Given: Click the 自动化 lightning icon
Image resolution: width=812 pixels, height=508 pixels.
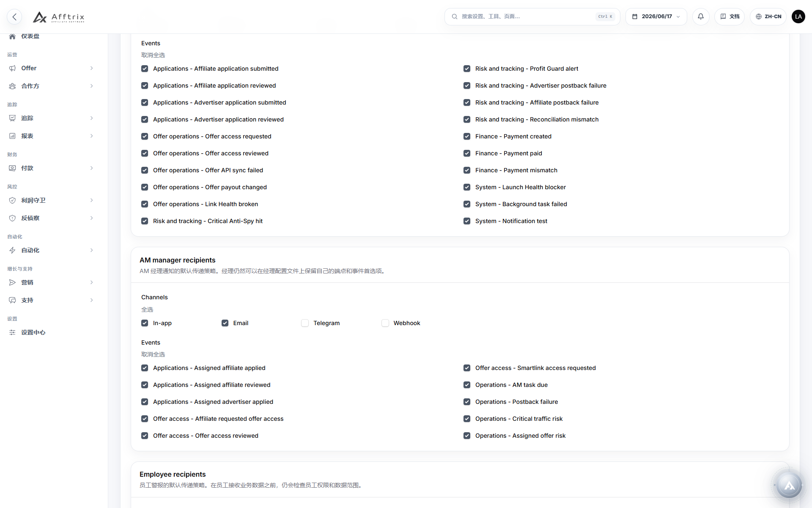Looking at the screenshot, I should (x=12, y=250).
